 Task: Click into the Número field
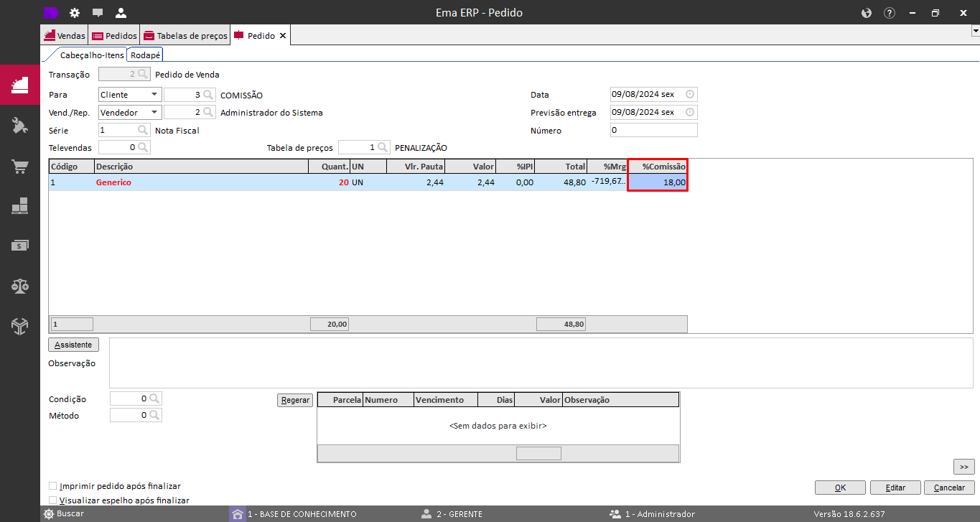(653, 130)
